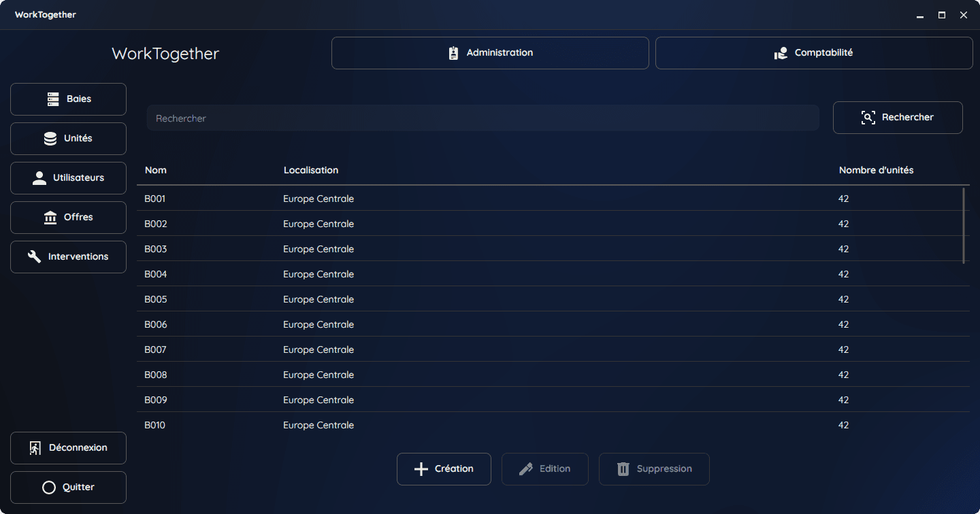Screen dimensions: 980x514
Task: Switch to the Comptabilité section
Action: tap(814, 53)
